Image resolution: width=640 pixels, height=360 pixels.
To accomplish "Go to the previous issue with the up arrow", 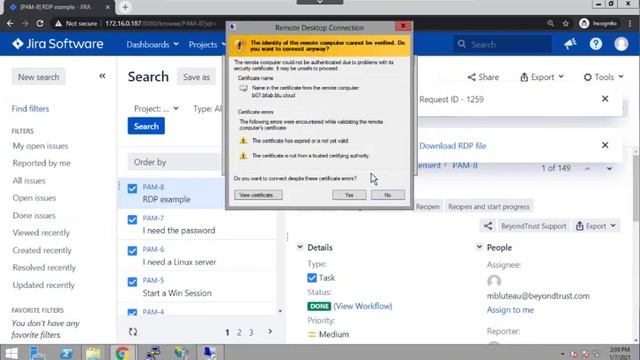I will (587, 168).
